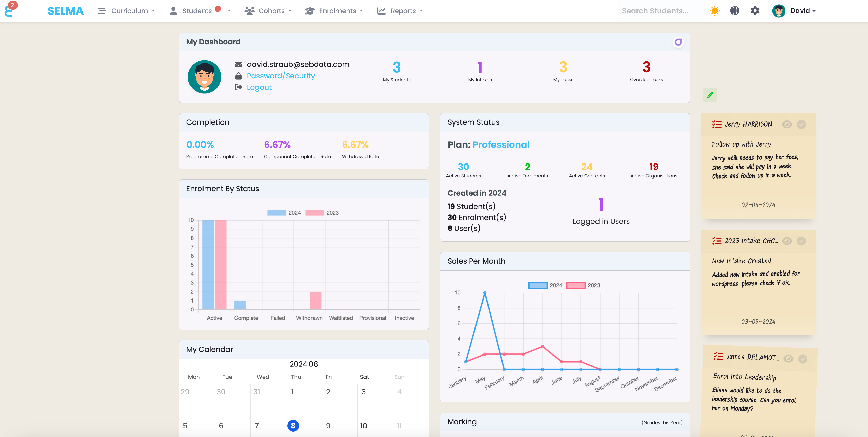Toggle 2023 legend in Sales Per Month
This screenshot has width=868, height=437.
(583, 285)
